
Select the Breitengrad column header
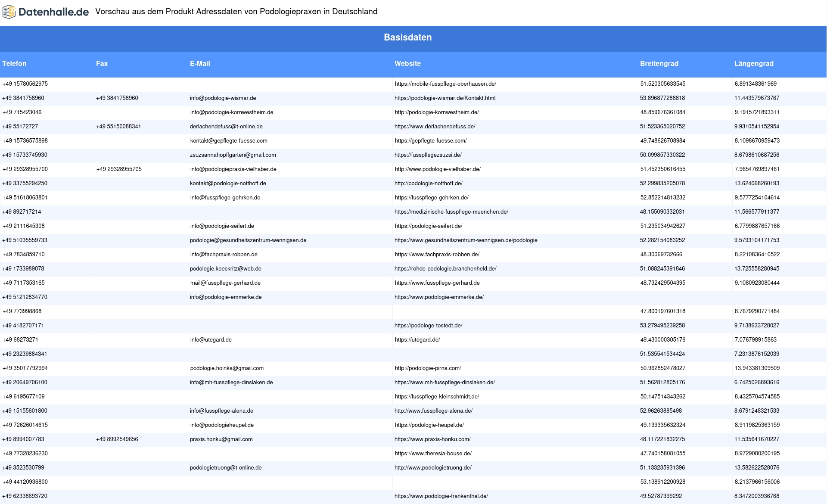pyautogui.click(x=659, y=63)
